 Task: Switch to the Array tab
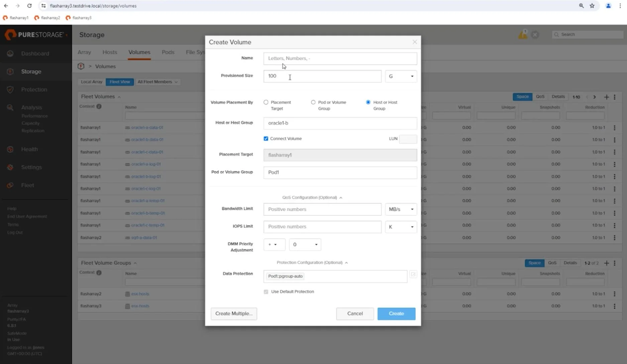tap(84, 52)
